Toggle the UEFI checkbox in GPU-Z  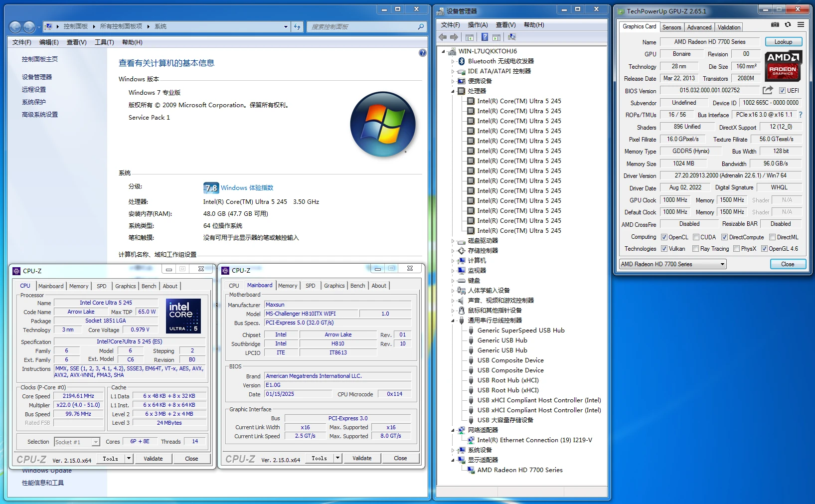[x=782, y=91]
